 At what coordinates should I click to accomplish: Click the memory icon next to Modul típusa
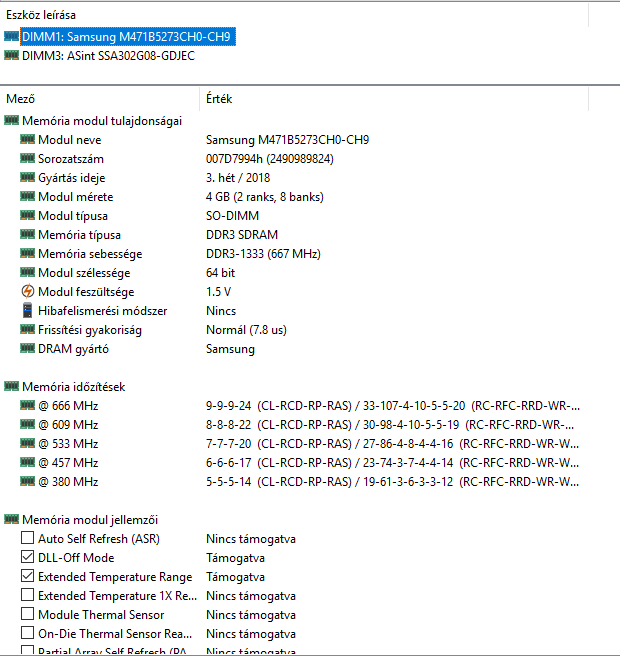[x=27, y=215]
